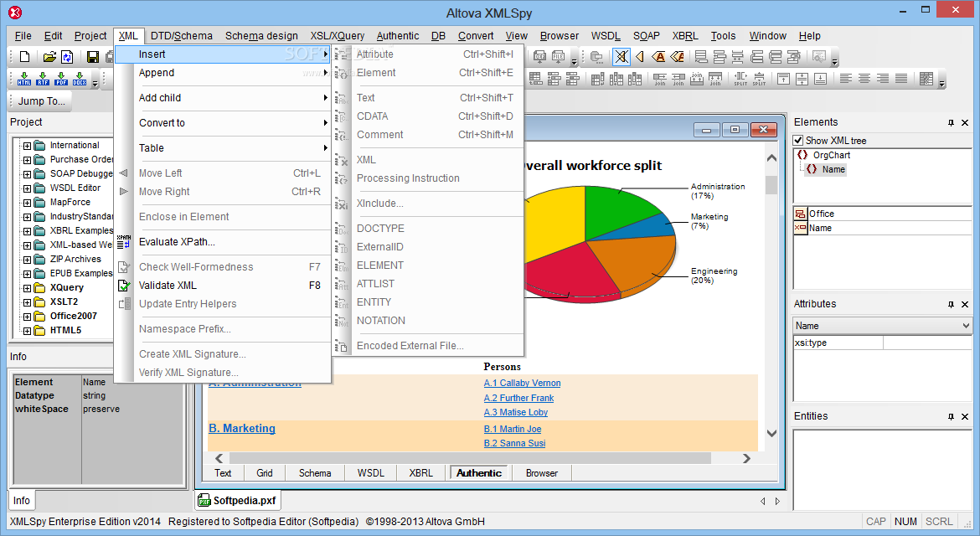The image size is (980, 536).
Task: Toggle Show mixed markup mode
Action: click(677, 57)
